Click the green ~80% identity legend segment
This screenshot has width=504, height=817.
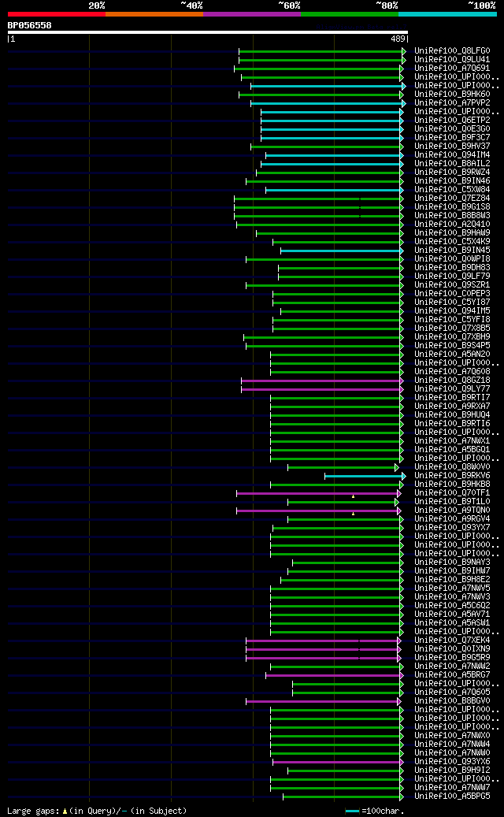tap(350, 14)
